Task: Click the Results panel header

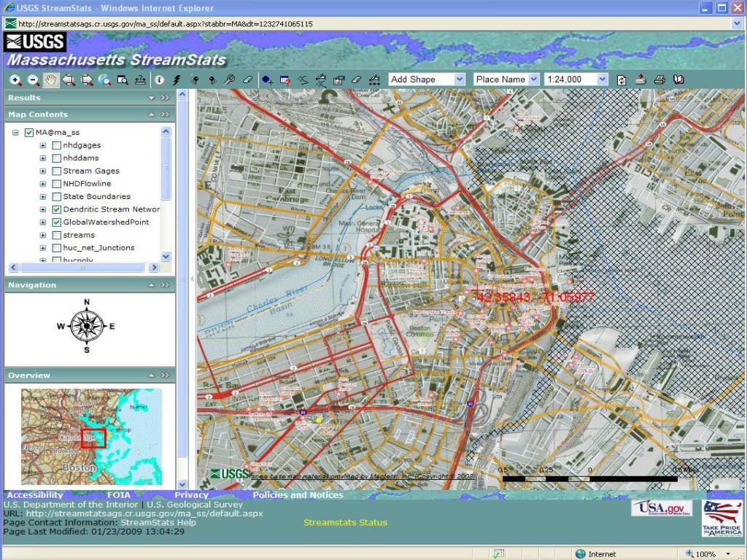Action: pos(90,98)
